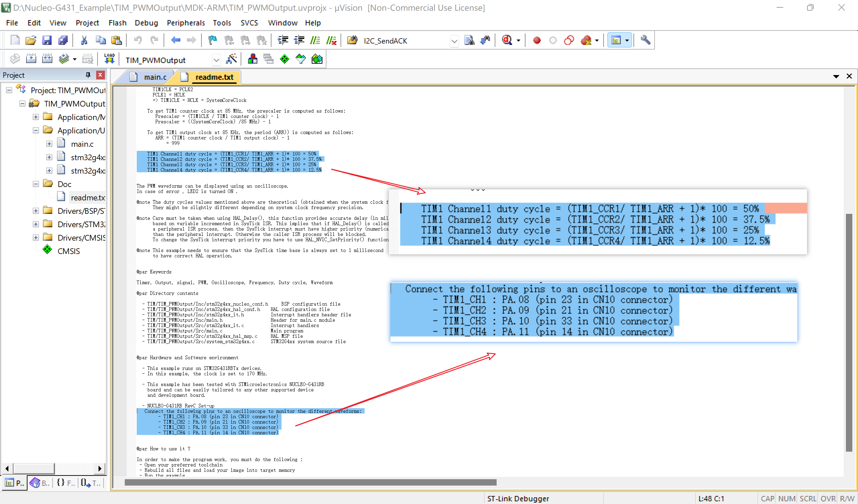Image resolution: width=858 pixels, height=504 pixels.
Task: Open the I2C_SendACK find dropdown
Action: [x=454, y=41]
